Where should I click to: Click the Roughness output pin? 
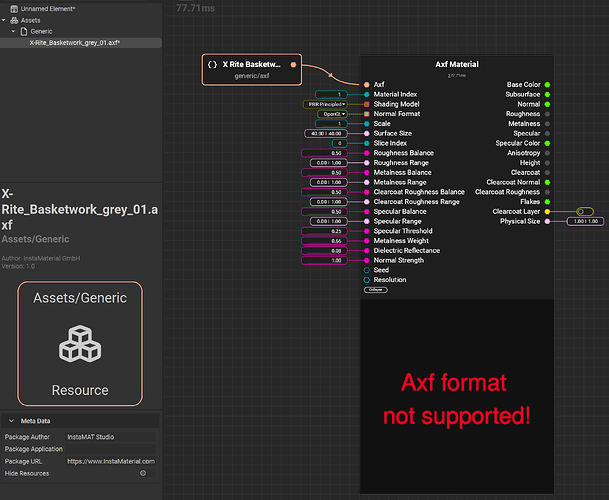click(547, 114)
